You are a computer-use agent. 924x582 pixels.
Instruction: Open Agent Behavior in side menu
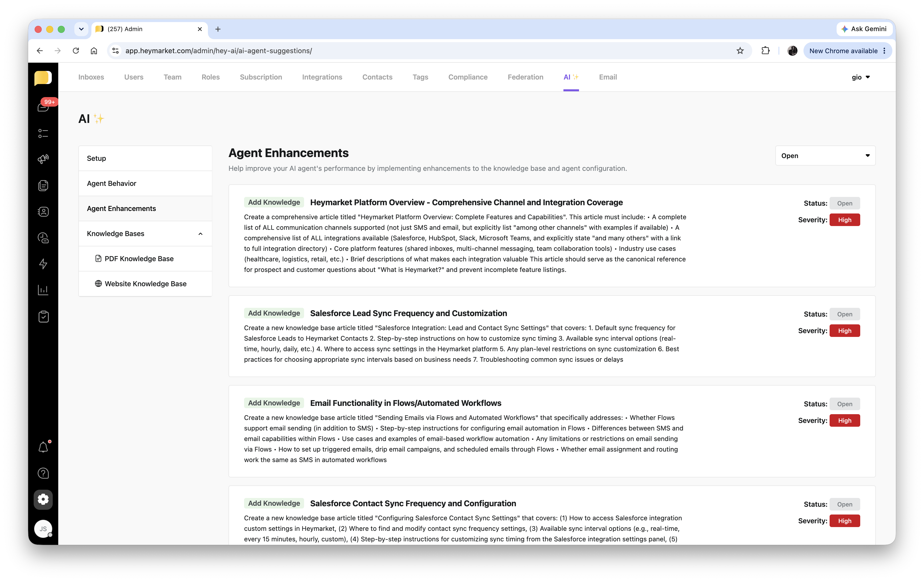[x=112, y=183]
